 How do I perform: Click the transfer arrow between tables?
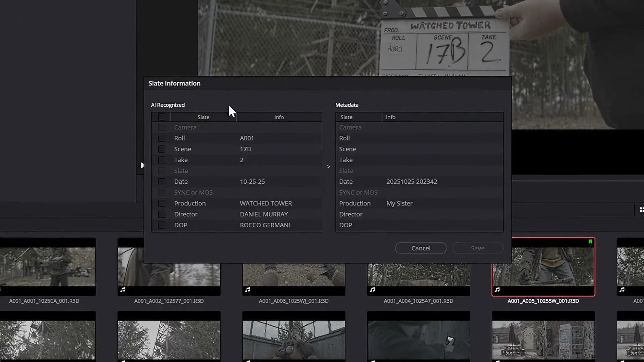[329, 167]
